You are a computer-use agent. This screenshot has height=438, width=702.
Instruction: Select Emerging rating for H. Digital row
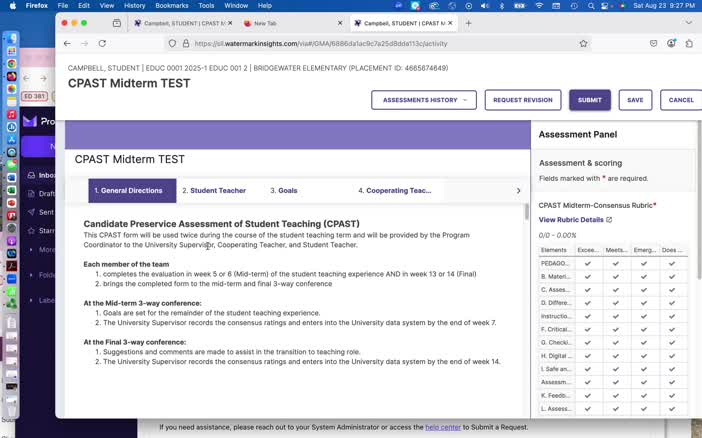click(x=644, y=356)
